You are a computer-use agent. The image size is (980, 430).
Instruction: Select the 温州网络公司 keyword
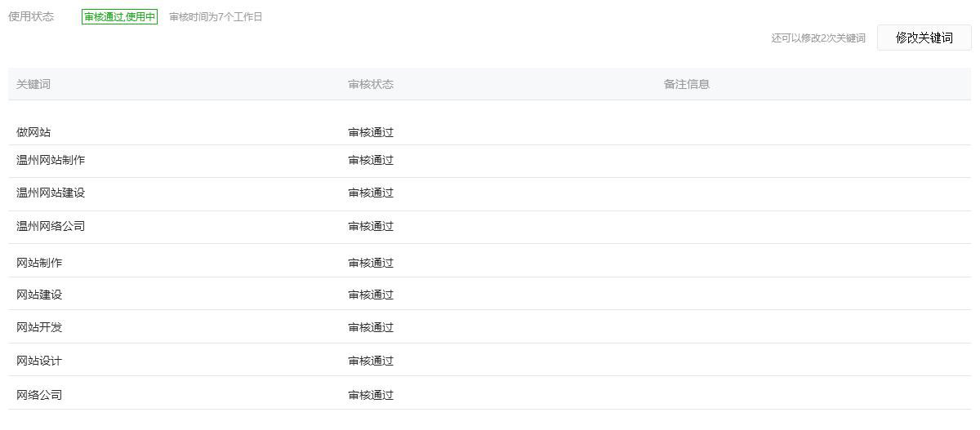(x=51, y=226)
